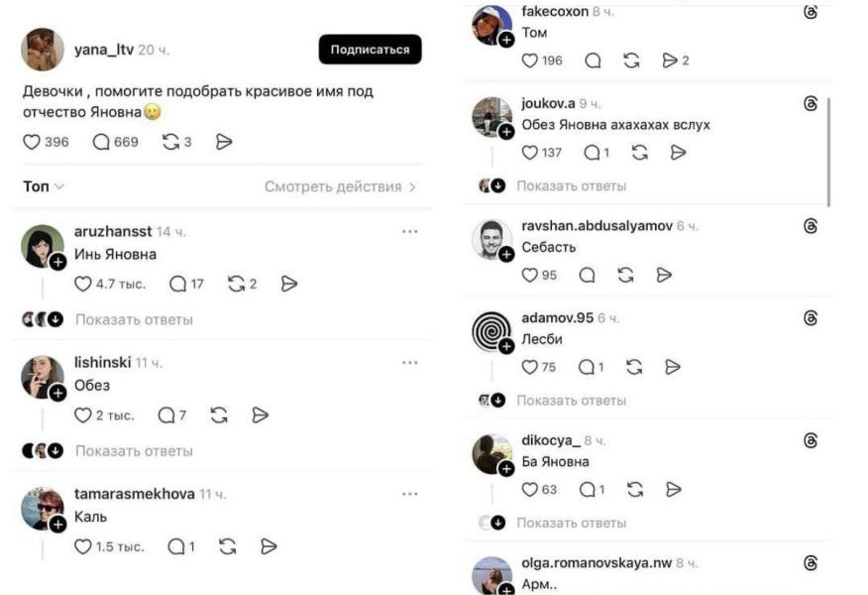868x595 pixels.
Task: Follow adamov.95 via avatar plus badge
Action: pos(506,346)
